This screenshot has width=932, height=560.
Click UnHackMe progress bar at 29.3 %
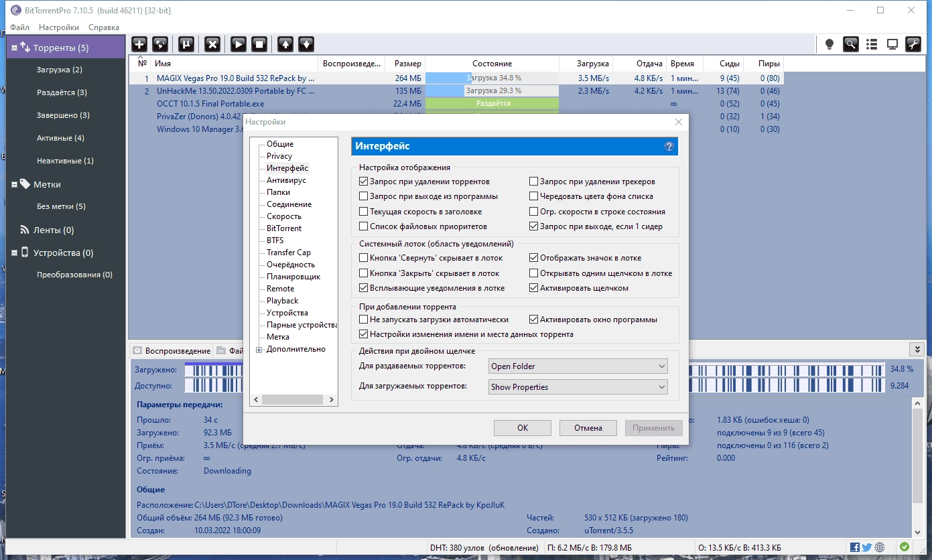click(492, 91)
